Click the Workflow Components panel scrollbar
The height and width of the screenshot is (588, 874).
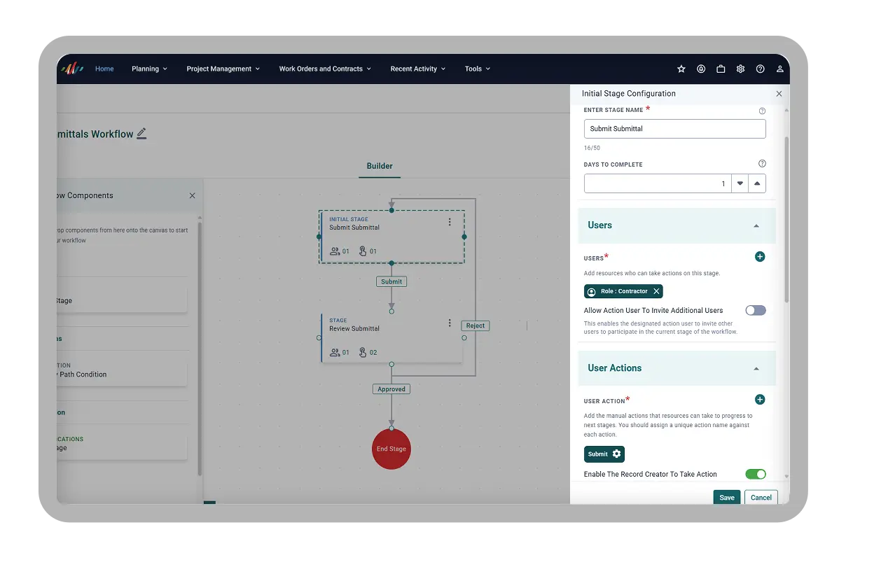click(200, 349)
